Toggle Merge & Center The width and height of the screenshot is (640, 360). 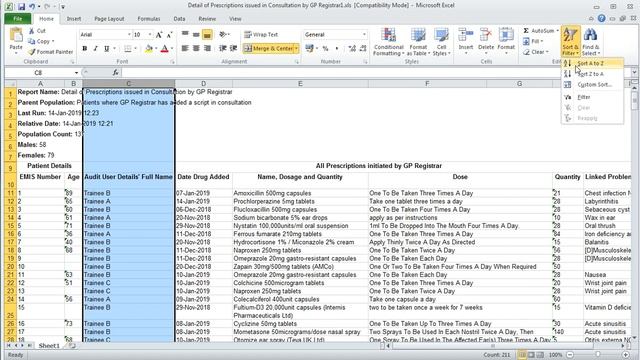point(268,49)
